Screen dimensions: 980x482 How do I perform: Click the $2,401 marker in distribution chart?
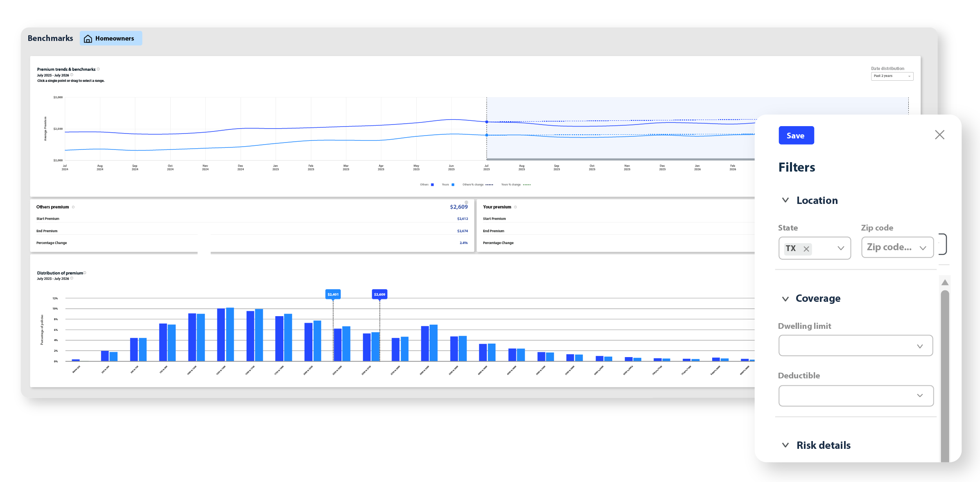coord(333,294)
